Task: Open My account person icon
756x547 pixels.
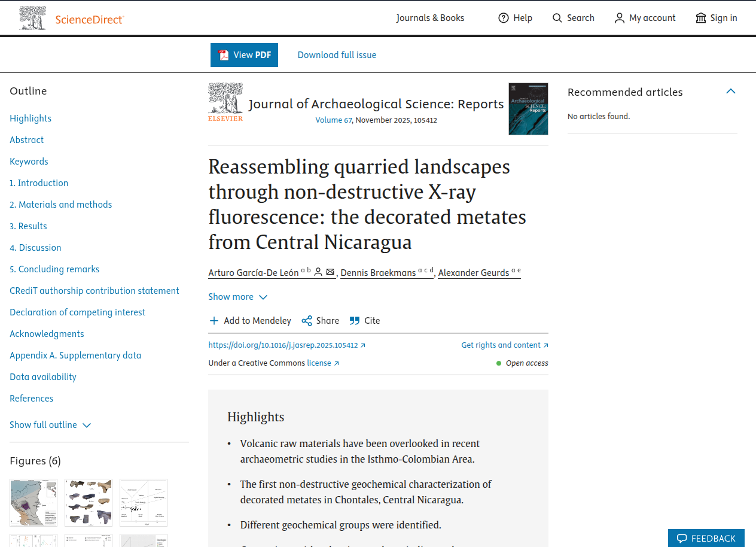Action: click(620, 18)
